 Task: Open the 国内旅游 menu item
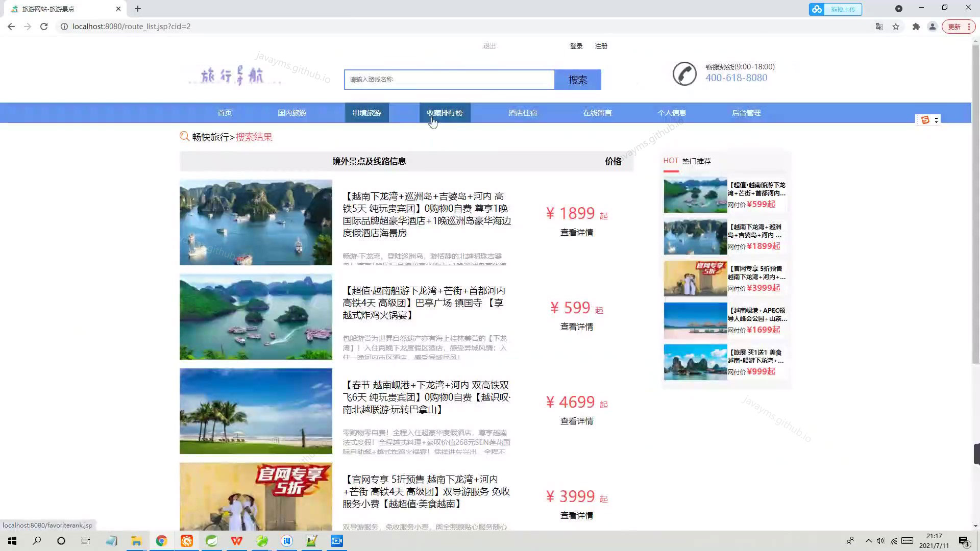[291, 113]
